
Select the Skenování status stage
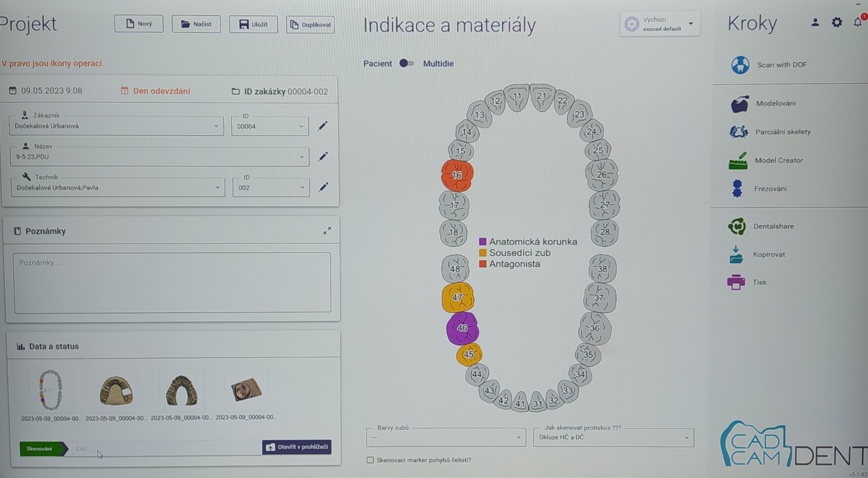(x=40, y=449)
